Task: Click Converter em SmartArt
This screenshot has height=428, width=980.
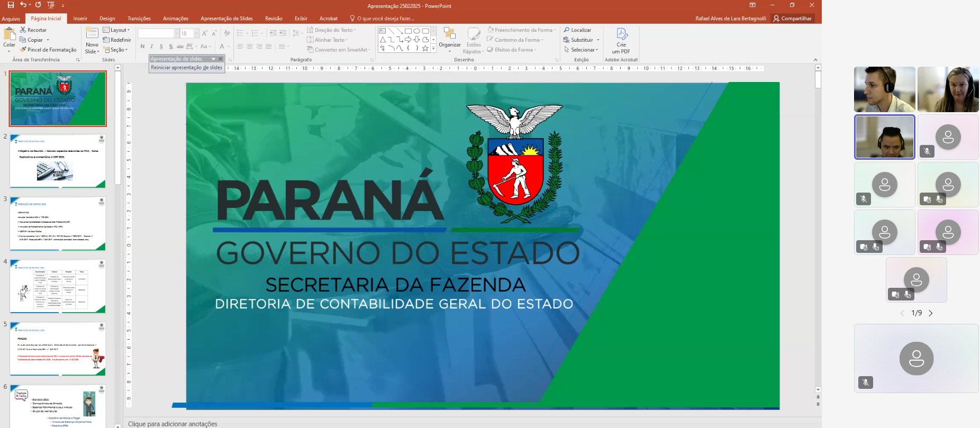Action: (x=339, y=50)
